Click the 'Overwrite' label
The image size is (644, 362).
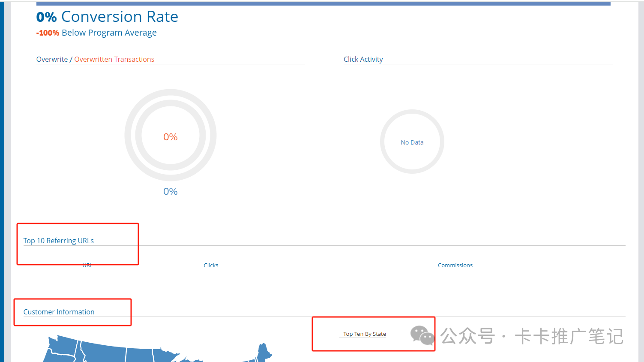(x=52, y=59)
